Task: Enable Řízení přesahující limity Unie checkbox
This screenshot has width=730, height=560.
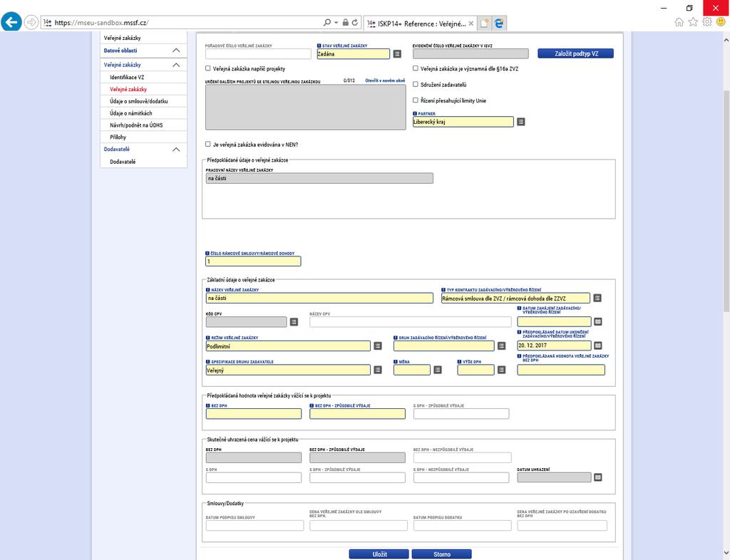Action: click(416, 100)
